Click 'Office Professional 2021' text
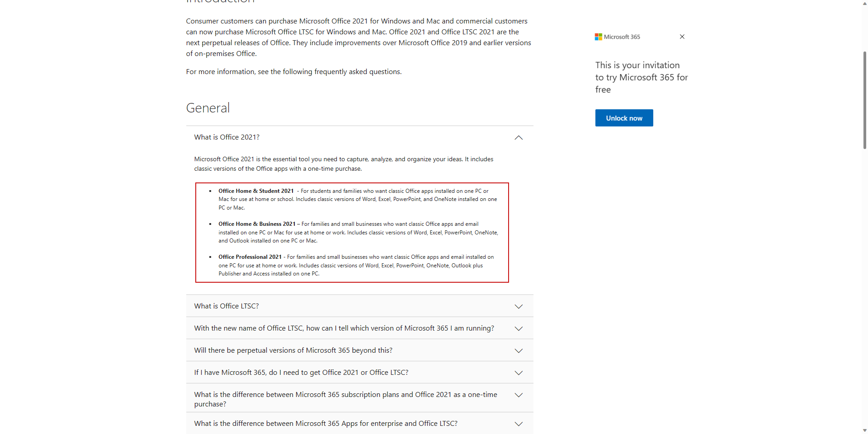The width and height of the screenshot is (868, 434). pos(250,257)
